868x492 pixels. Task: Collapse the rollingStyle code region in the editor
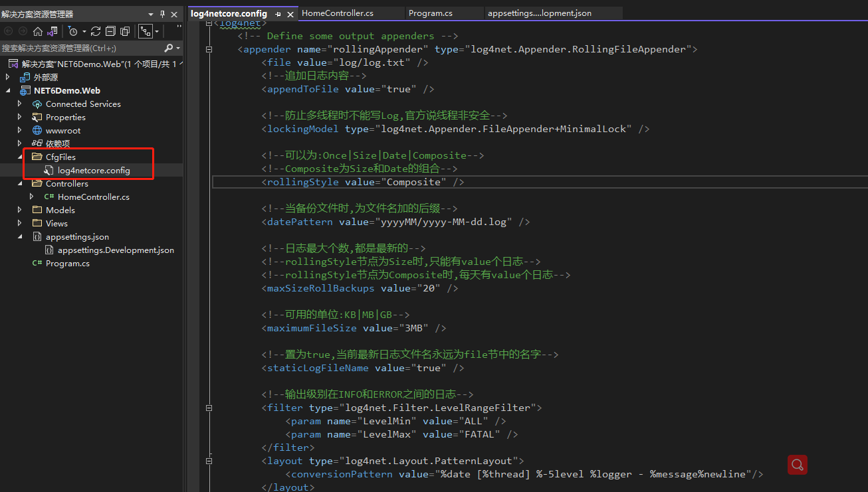tap(209, 181)
